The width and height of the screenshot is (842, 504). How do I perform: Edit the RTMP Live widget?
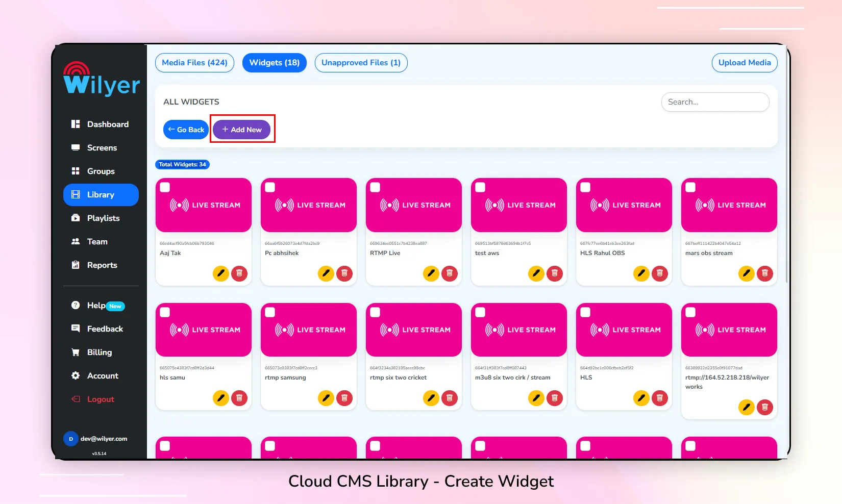click(x=431, y=273)
